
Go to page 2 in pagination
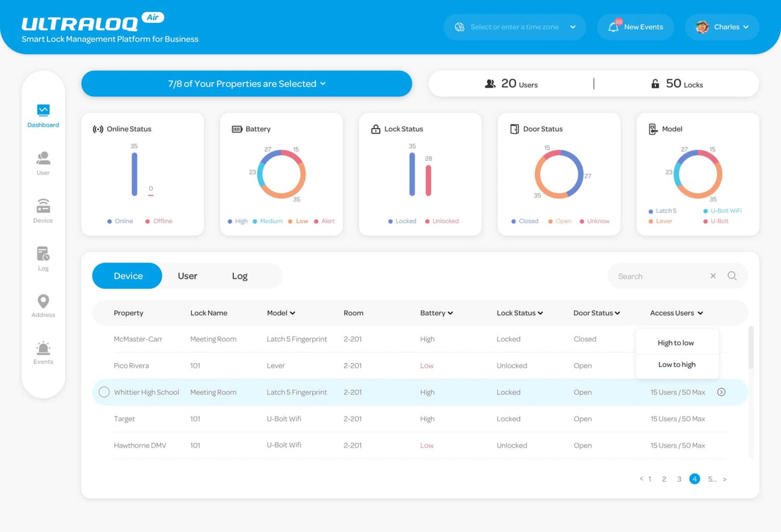pyautogui.click(x=664, y=479)
